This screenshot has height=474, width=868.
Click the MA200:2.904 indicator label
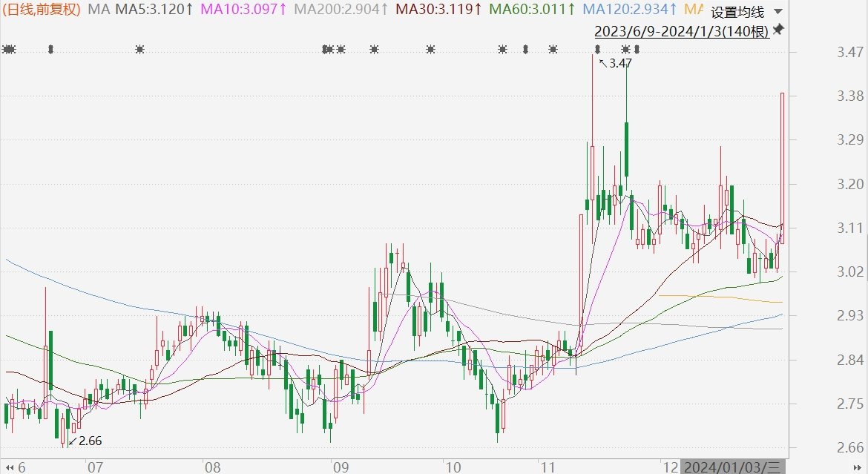341,9
